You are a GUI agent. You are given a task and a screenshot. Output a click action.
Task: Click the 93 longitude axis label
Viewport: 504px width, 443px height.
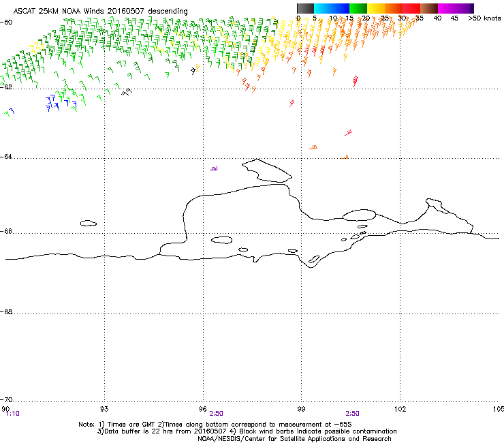point(104,409)
